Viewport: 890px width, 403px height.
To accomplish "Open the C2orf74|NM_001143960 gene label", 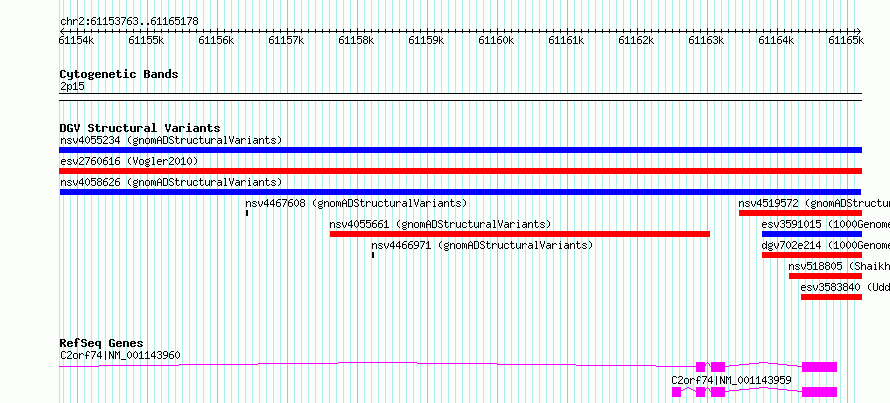I will pos(120,356).
